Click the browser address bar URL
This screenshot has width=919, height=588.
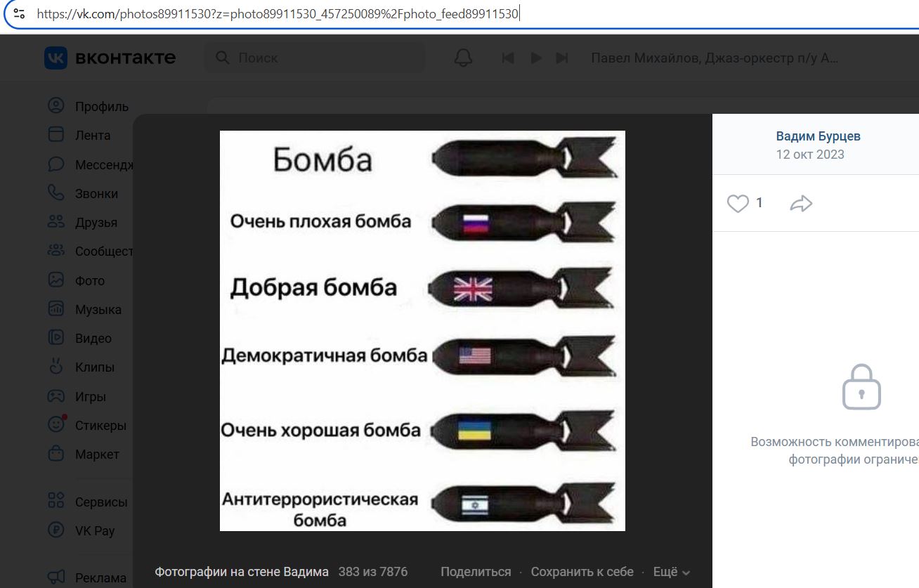(278, 13)
